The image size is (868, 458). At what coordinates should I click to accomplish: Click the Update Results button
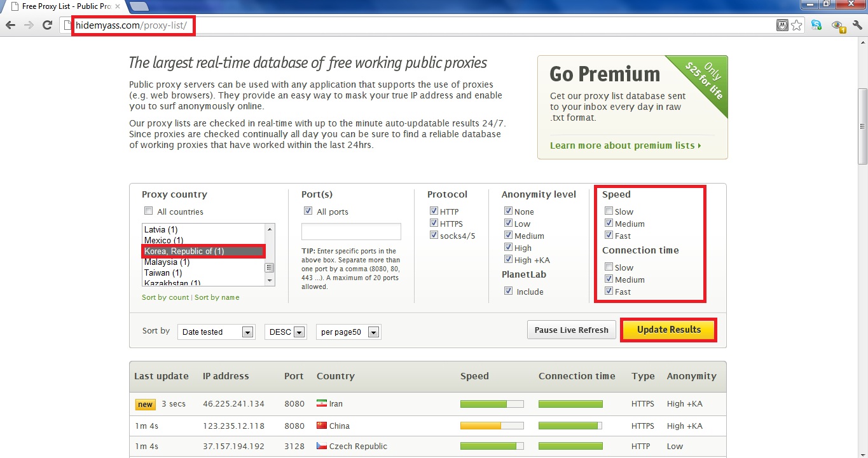coord(669,330)
